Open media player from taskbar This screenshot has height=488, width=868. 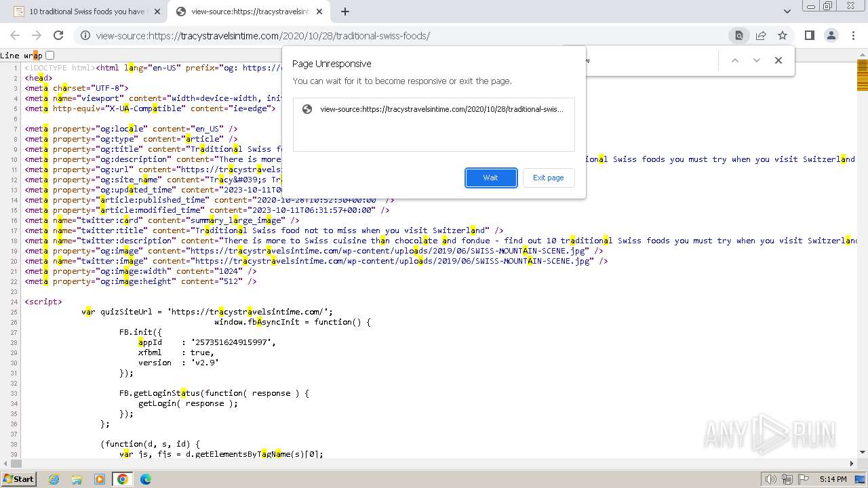point(100,479)
